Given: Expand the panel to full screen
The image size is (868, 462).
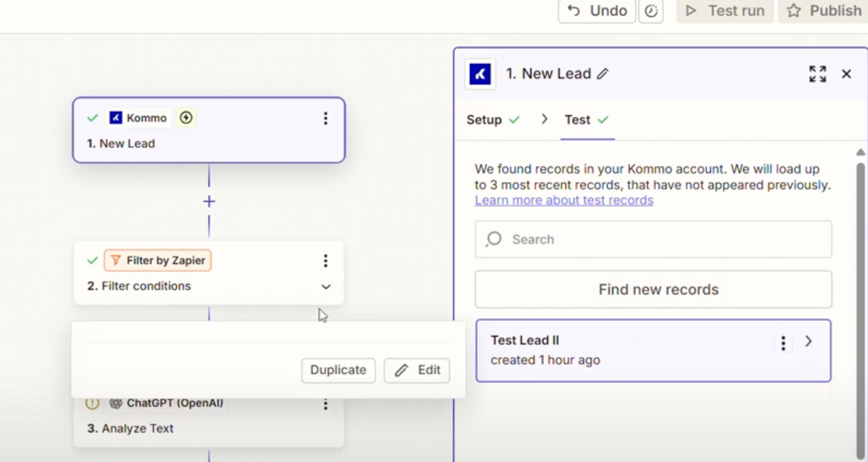Looking at the screenshot, I should click(818, 74).
